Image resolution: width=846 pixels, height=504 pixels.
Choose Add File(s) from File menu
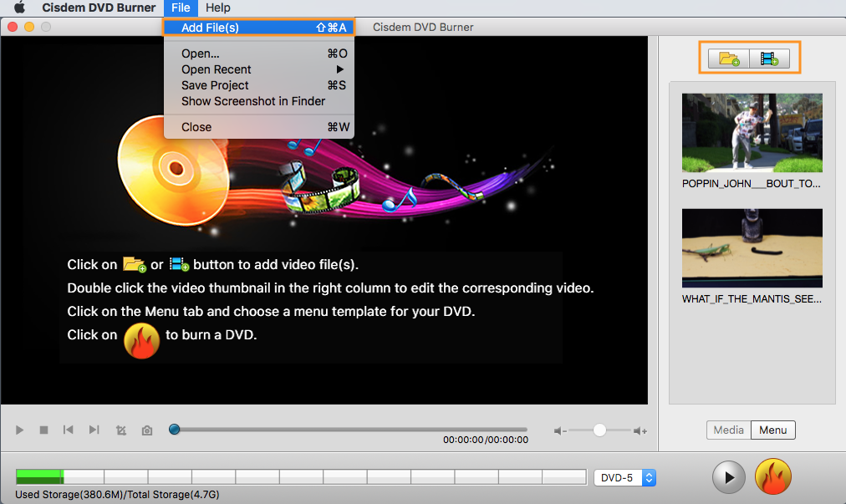259,28
